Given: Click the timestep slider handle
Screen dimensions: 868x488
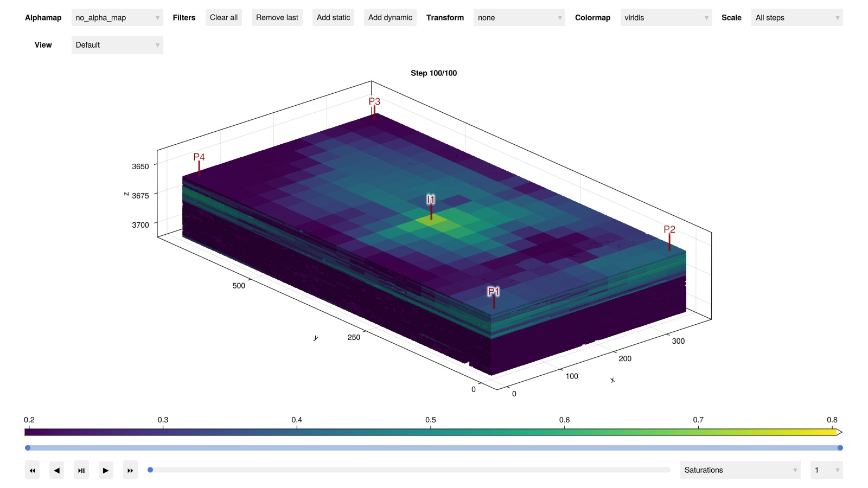Looking at the screenshot, I should [150, 470].
